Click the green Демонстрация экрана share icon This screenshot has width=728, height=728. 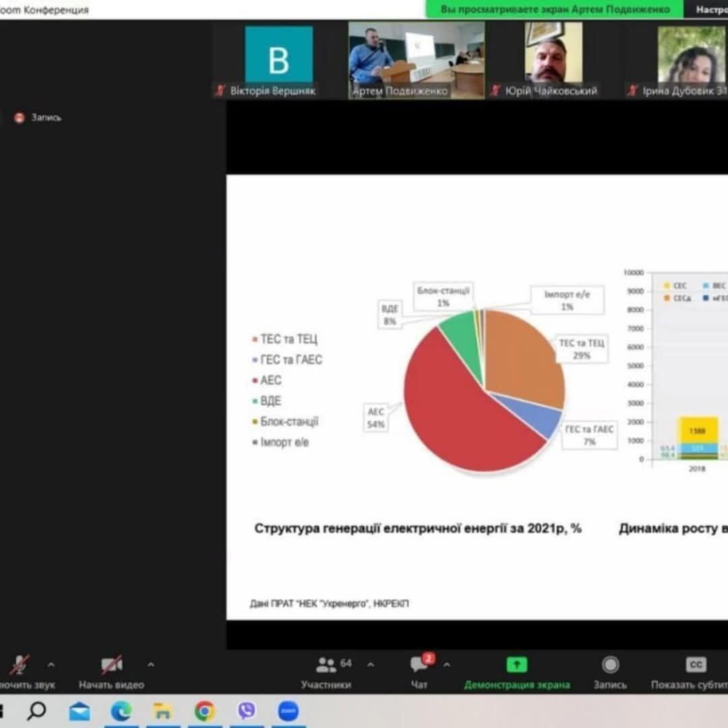516,665
